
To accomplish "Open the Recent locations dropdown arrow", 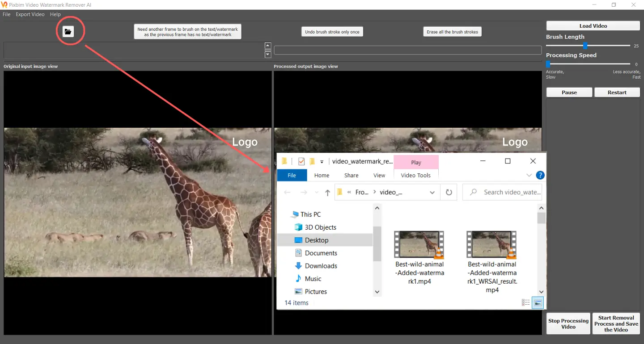I will pyautogui.click(x=317, y=193).
